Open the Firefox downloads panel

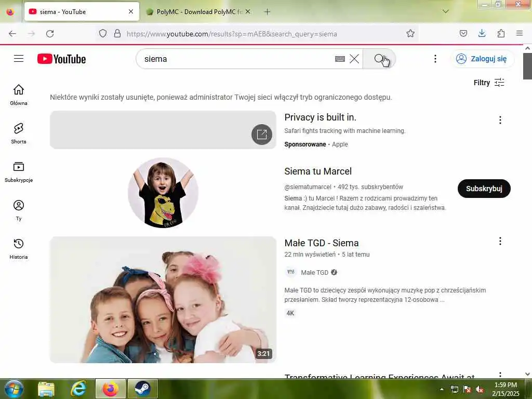(482, 33)
